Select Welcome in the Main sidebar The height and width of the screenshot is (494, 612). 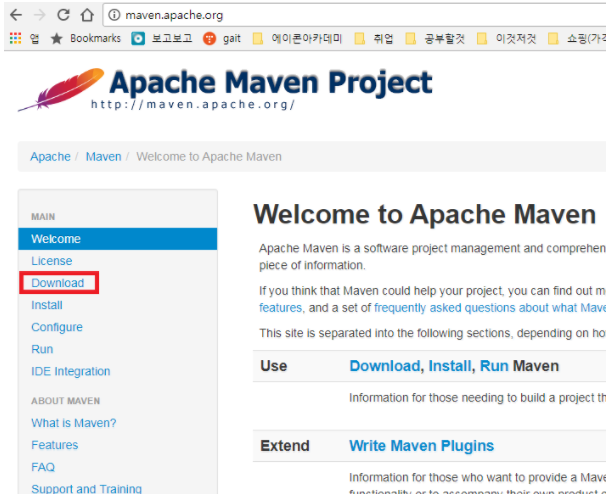(117, 239)
